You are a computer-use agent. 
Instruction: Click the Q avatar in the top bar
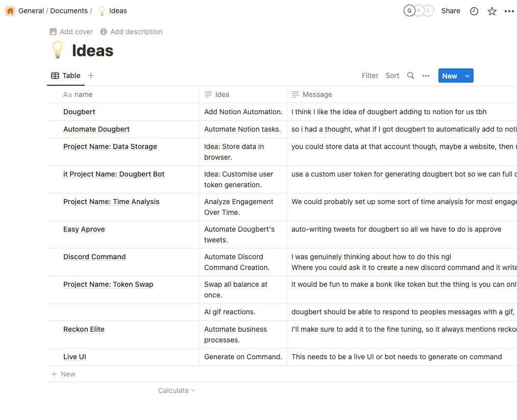click(x=408, y=10)
